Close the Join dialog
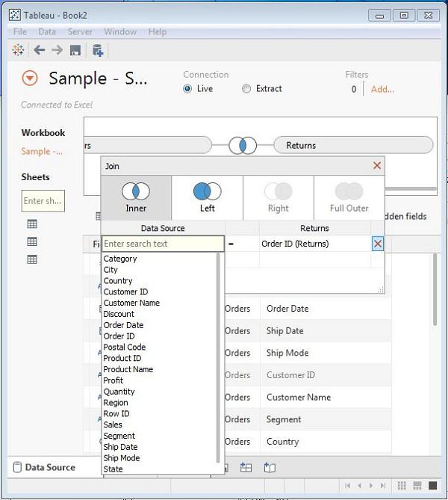Screen dimensions: 448x500 (377, 165)
